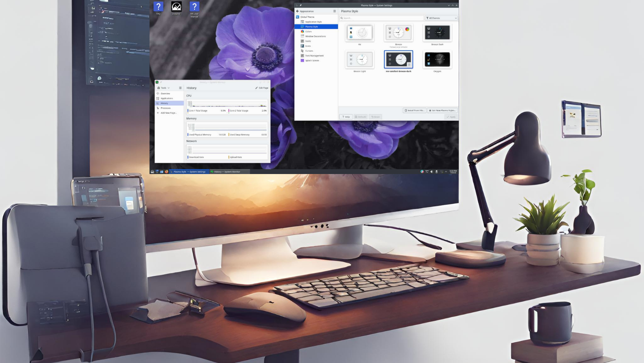Expand the All Themes filter dropdown
This screenshot has height=363, width=644.
[x=441, y=18]
